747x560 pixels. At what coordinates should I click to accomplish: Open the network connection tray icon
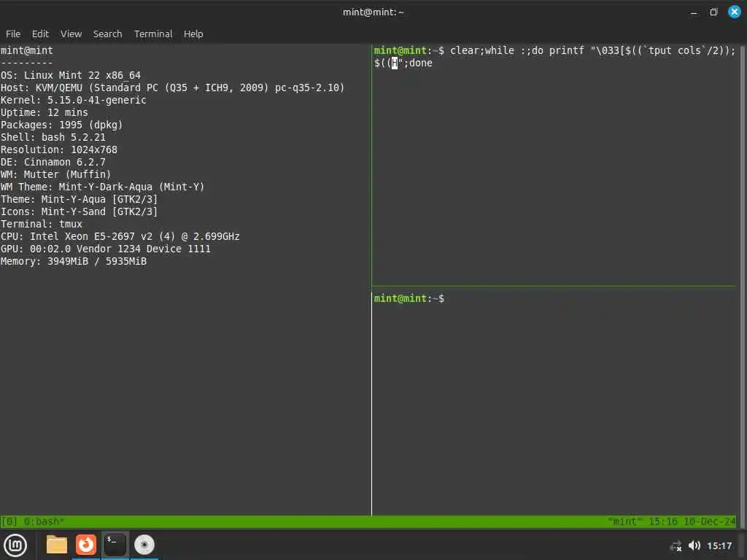676,546
